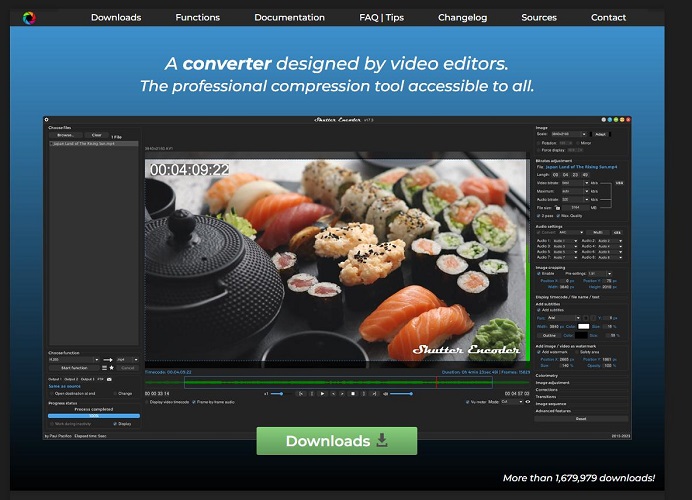Viewport: 692px width, 500px height.
Task: Click the go-to-end playback button
Action: point(374,394)
